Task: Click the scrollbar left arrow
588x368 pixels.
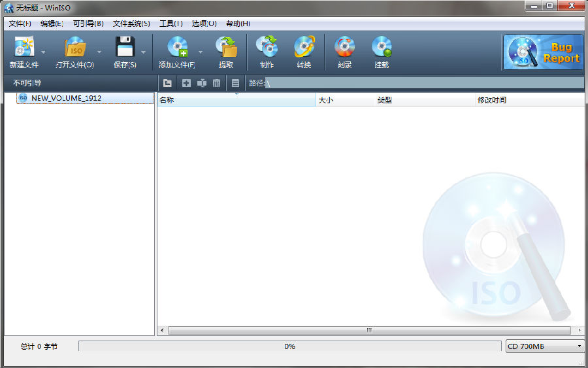Action: (x=162, y=330)
